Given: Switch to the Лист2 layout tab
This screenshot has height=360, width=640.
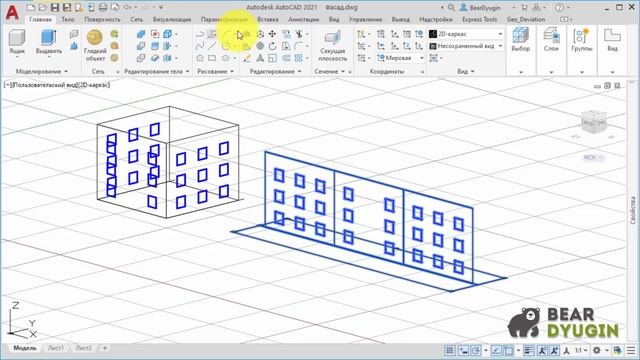Looking at the screenshot, I should click(x=83, y=348).
